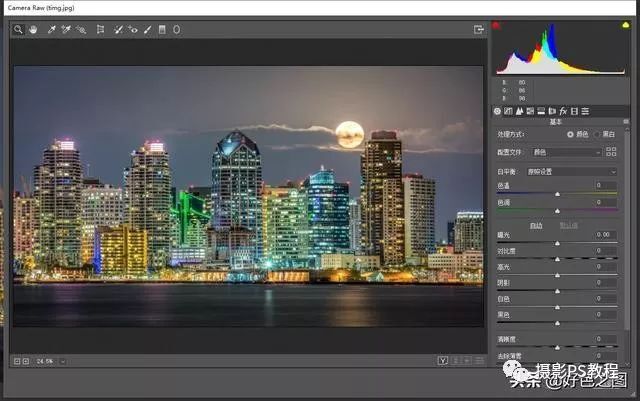Open the zoom level 24.5% dropdown

[46, 360]
